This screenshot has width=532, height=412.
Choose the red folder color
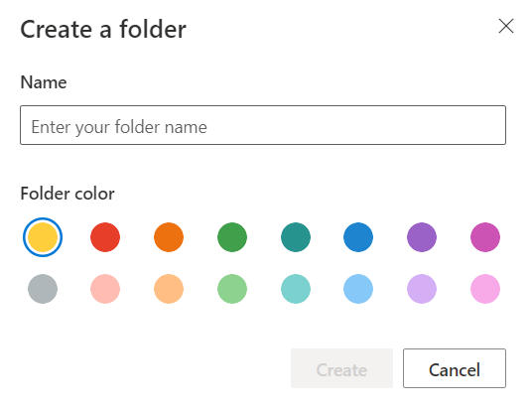click(x=105, y=237)
